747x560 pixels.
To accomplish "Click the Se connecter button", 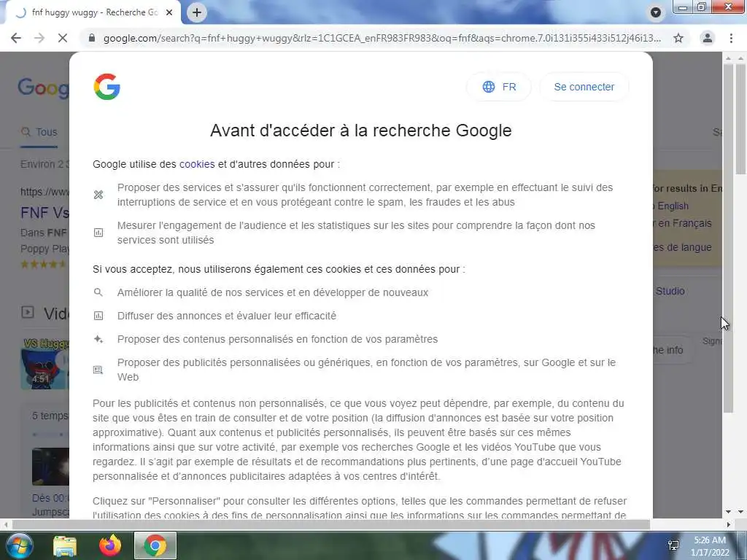I will [584, 87].
